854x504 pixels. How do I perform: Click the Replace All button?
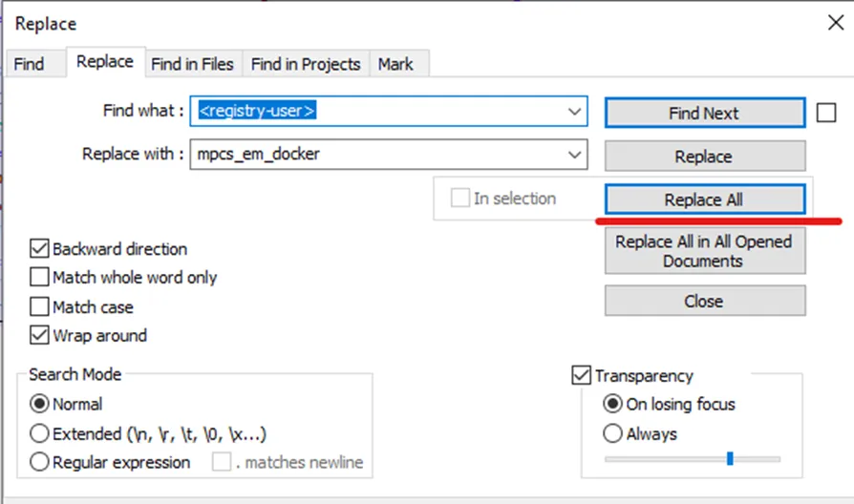705,199
